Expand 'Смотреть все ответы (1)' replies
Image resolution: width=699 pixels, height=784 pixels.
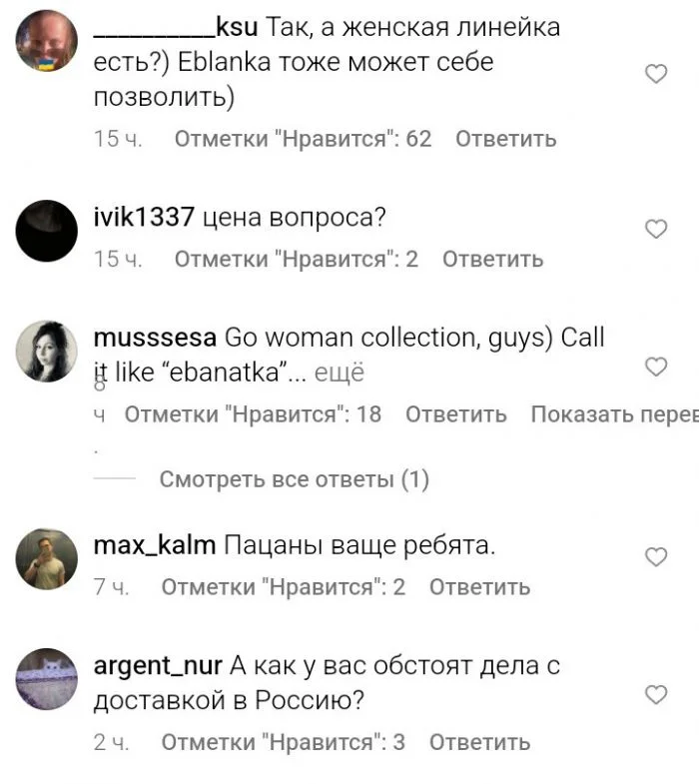(294, 479)
